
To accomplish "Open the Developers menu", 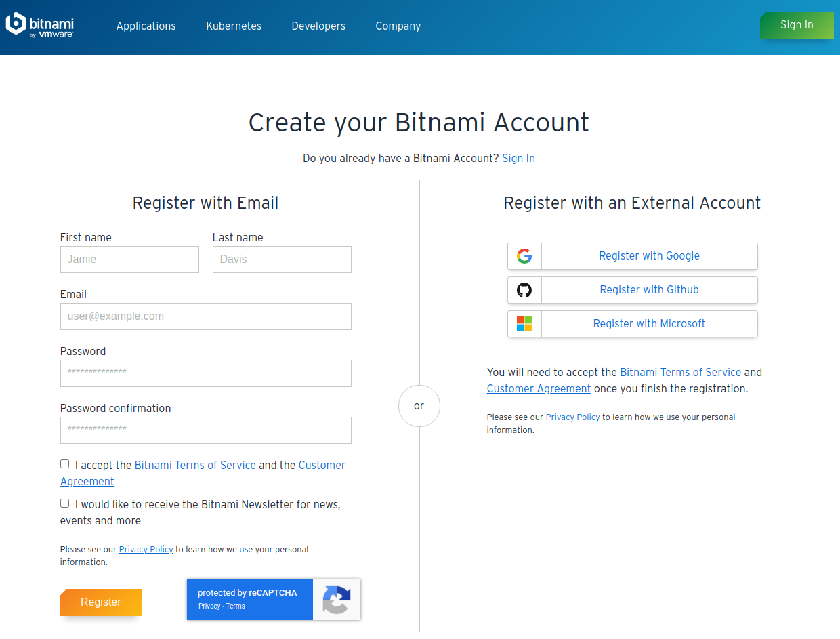I will [x=318, y=26].
